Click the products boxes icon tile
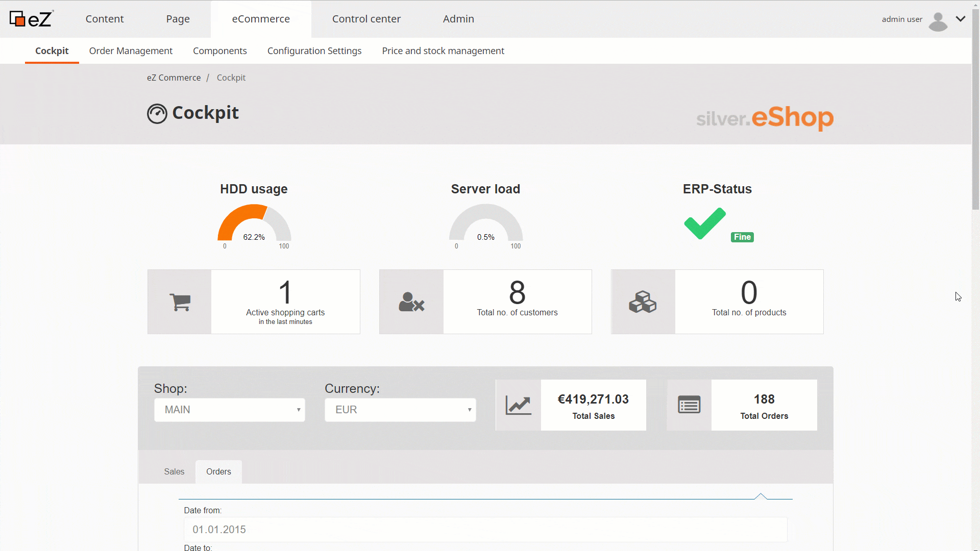 coord(643,302)
